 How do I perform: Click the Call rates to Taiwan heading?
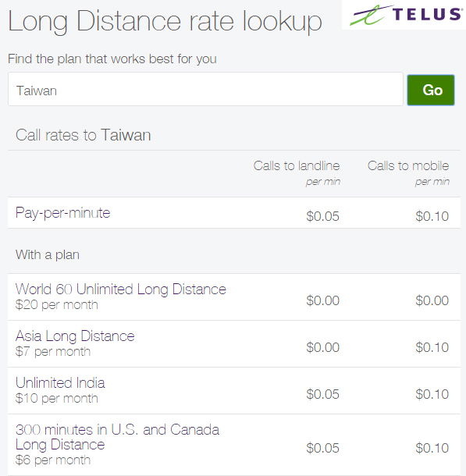84,135
